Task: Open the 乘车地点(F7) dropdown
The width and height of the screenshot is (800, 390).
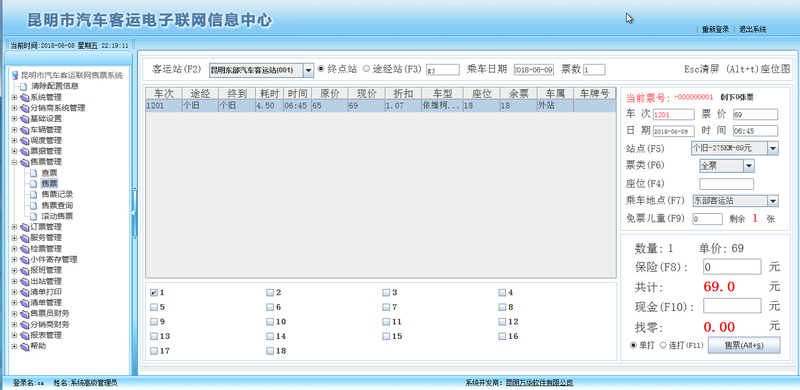Action: tap(773, 201)
